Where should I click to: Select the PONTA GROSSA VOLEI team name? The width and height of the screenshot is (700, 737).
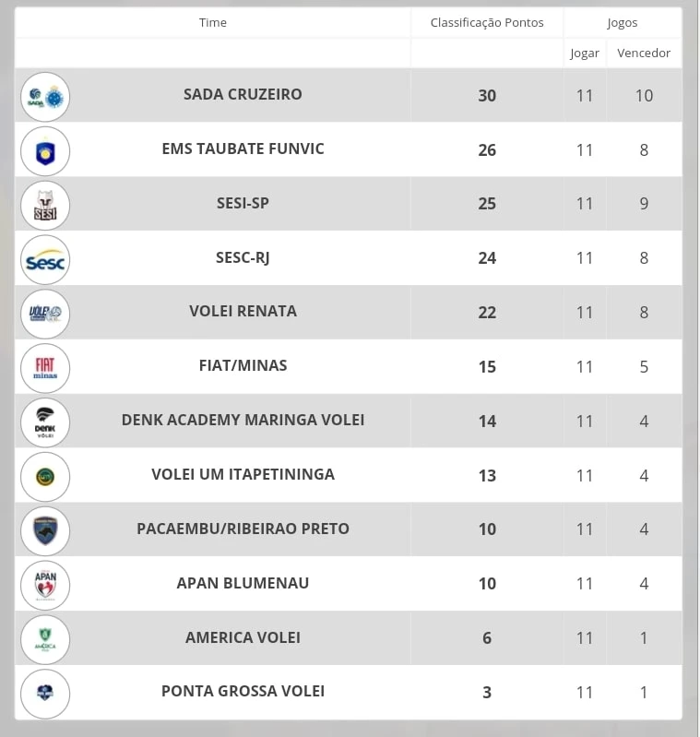click(243, 691)
